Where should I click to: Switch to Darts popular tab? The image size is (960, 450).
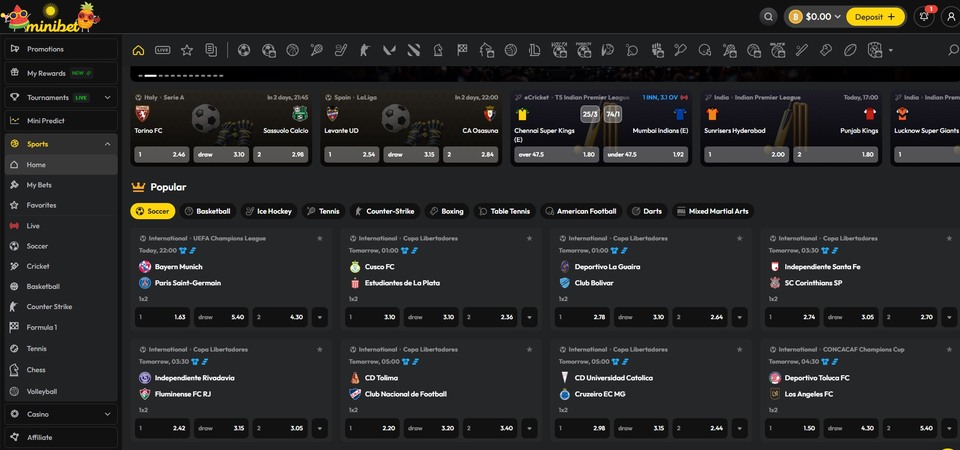647,211
